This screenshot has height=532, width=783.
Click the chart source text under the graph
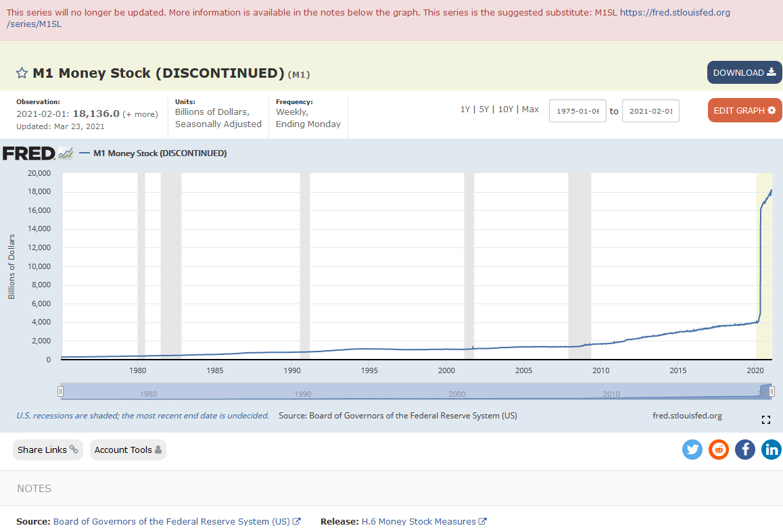coord(398,416)
